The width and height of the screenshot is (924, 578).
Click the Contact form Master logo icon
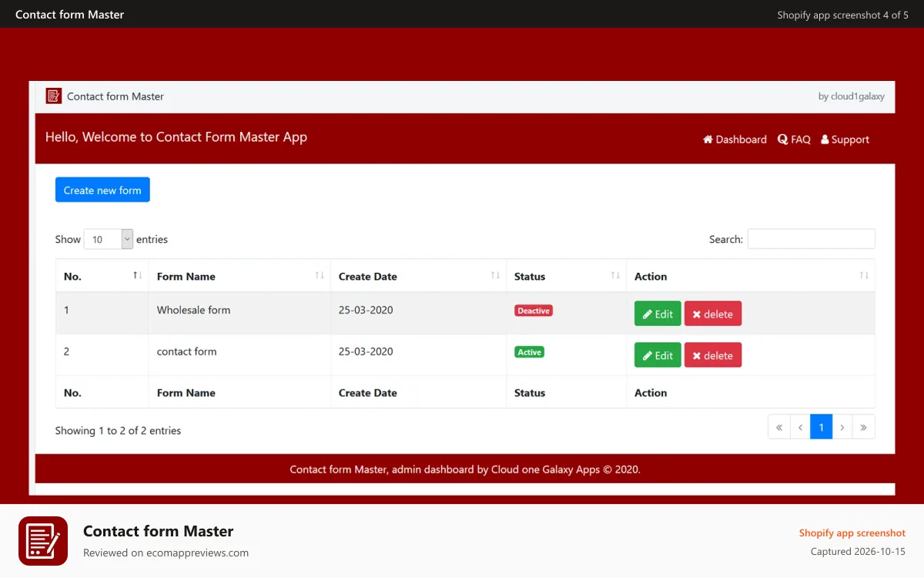pos(53,96)
